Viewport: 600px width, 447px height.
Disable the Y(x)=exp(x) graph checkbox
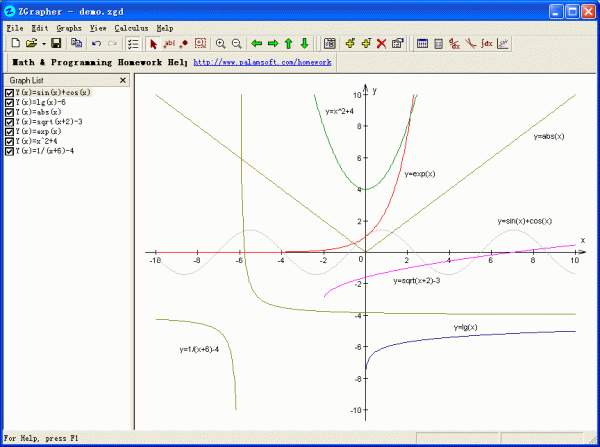click(10, 132)
